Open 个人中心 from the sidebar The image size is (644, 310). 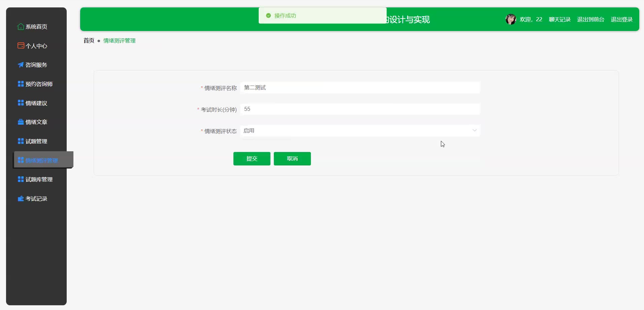36,46
